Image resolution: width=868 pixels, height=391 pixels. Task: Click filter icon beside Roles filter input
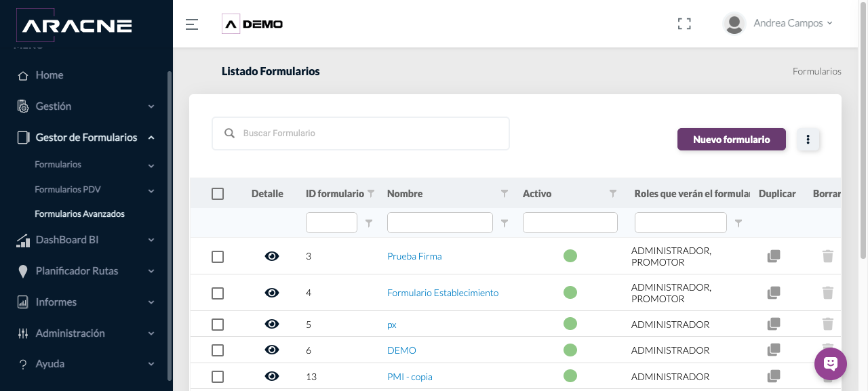[738, 223]
